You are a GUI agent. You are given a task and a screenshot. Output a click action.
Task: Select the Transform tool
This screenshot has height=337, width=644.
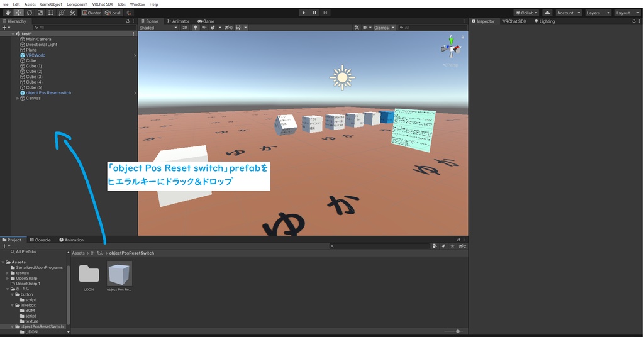62,13
